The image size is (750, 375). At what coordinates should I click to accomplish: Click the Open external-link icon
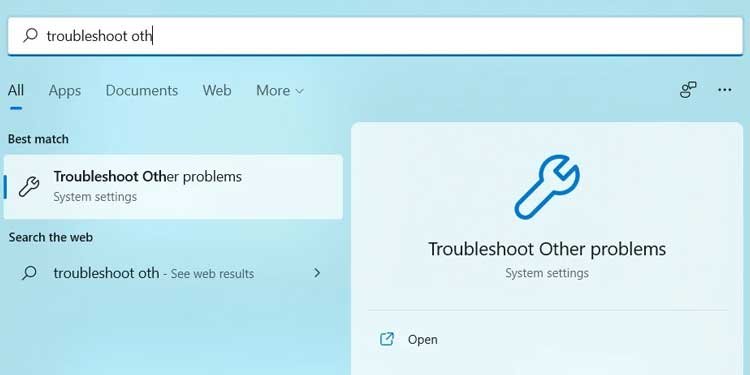(386, 339)
